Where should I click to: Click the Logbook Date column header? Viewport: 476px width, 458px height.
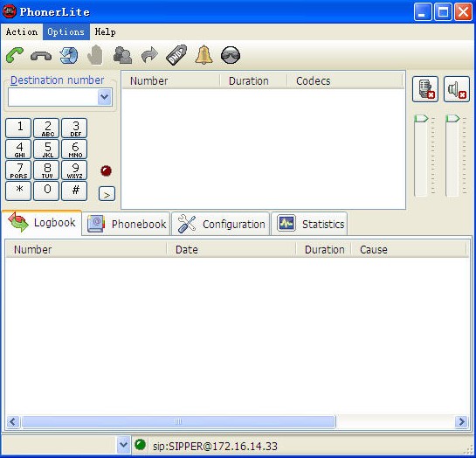[231, 250]
